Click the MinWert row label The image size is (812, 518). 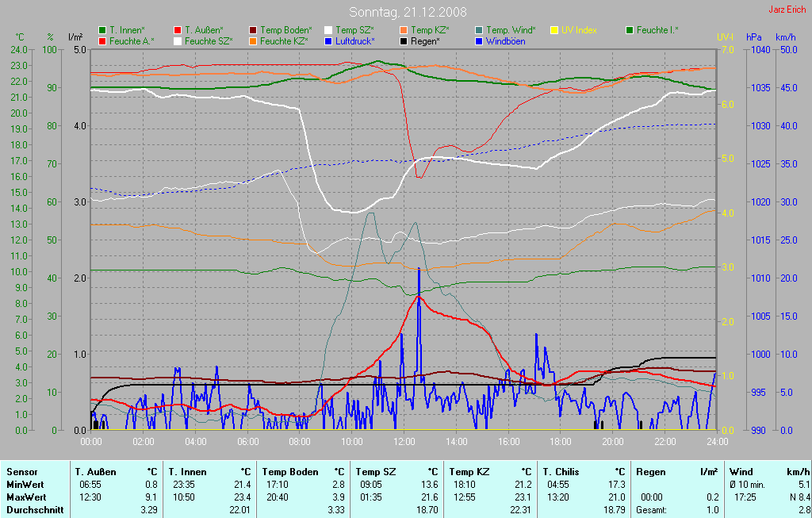click(x=25, y=485)
